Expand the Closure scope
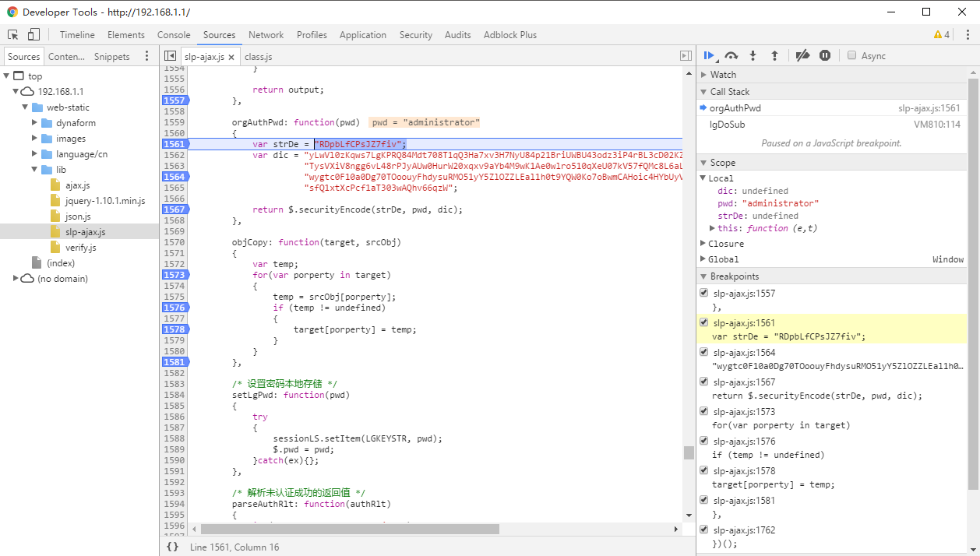Viewport: 980px width, 556px height. point(725,244)
